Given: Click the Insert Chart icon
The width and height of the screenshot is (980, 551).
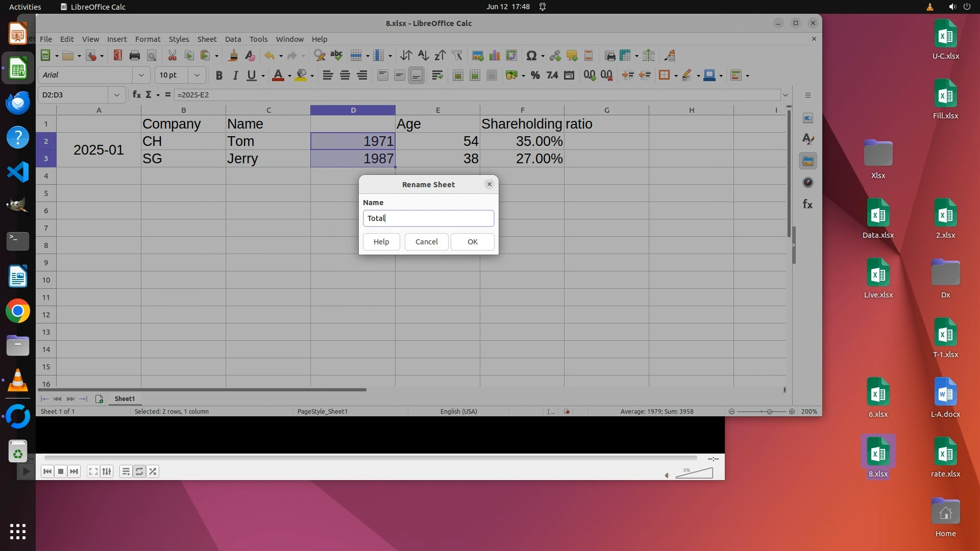Looking at the screenshot, I should (495, 56).
